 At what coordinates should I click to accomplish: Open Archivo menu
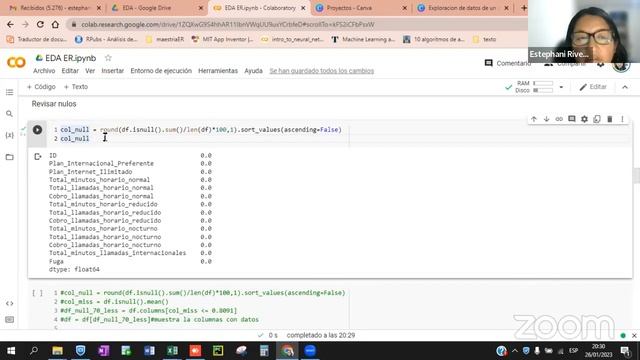[x=44, y=71]
